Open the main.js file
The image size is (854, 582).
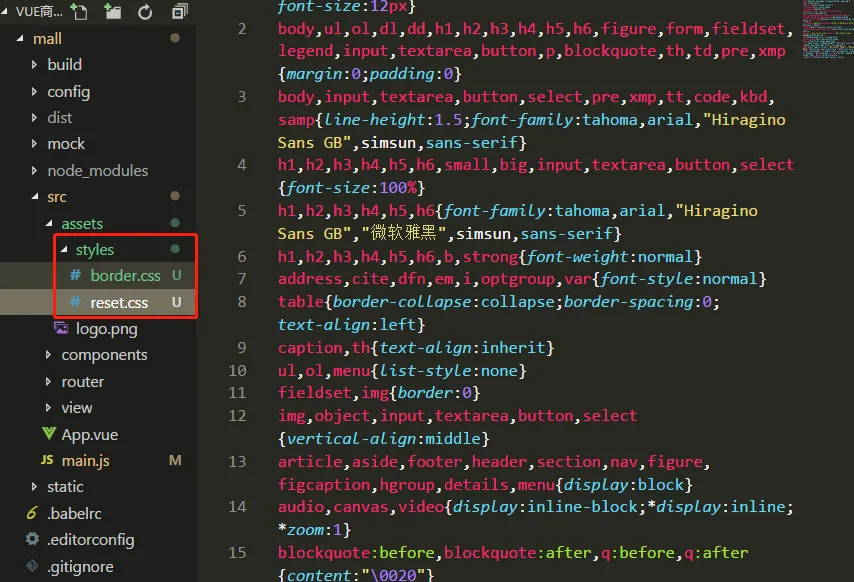85,460
